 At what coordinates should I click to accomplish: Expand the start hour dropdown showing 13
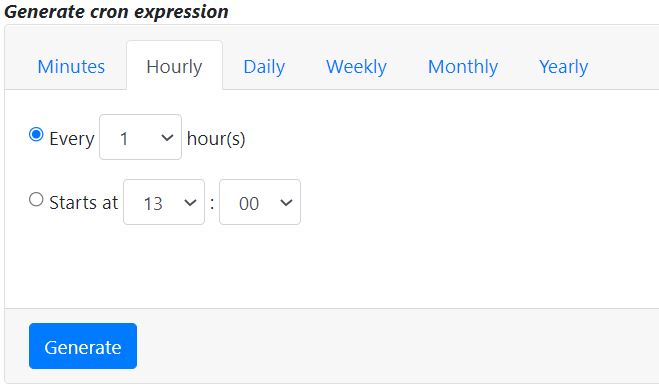coord(164,202)
